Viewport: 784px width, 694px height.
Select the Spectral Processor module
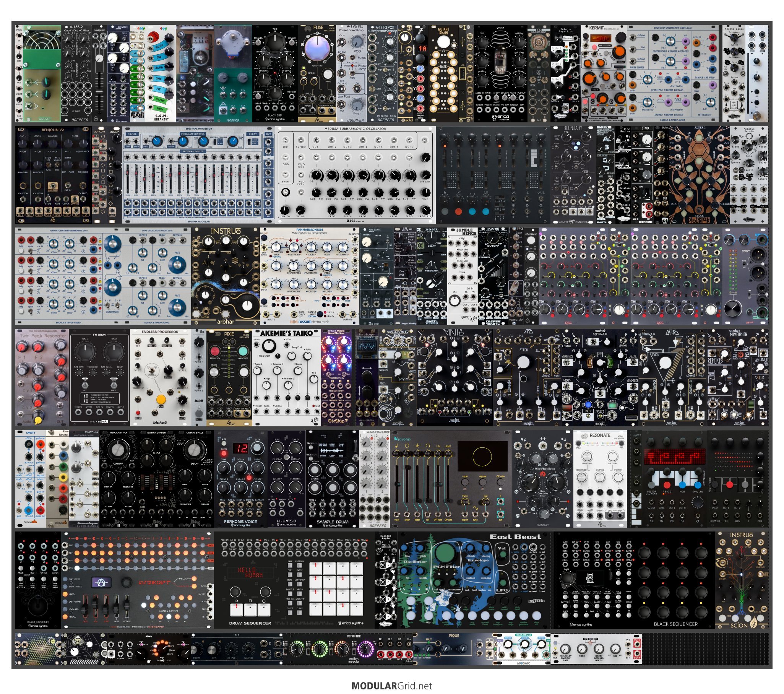[x=199, y=175]
